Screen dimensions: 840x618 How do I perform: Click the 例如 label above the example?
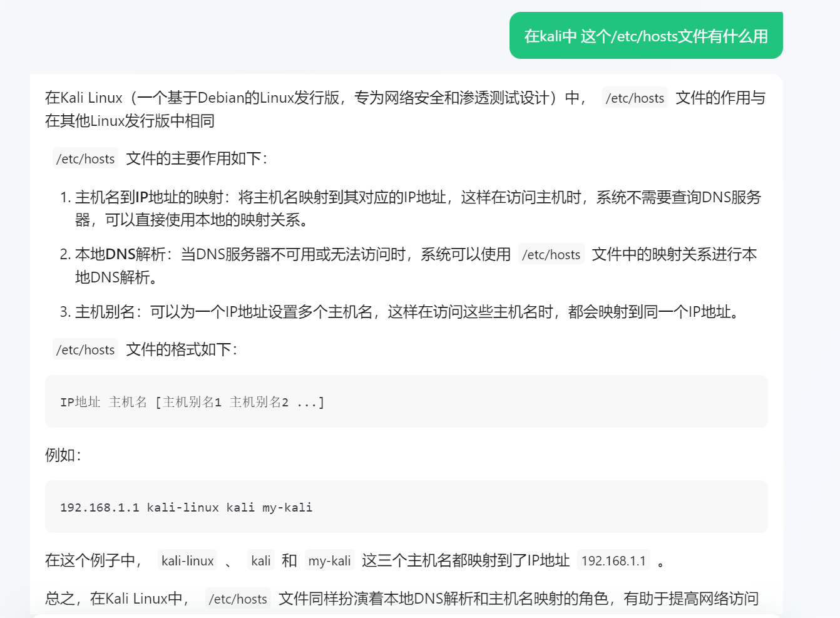point(63,455)
